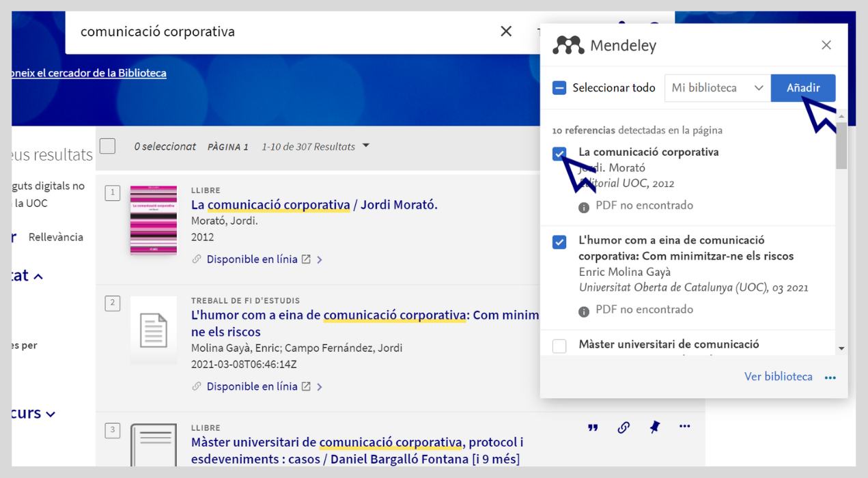Click result number 3 badge
Screen dimensions: 868x478
coord(113,430)
